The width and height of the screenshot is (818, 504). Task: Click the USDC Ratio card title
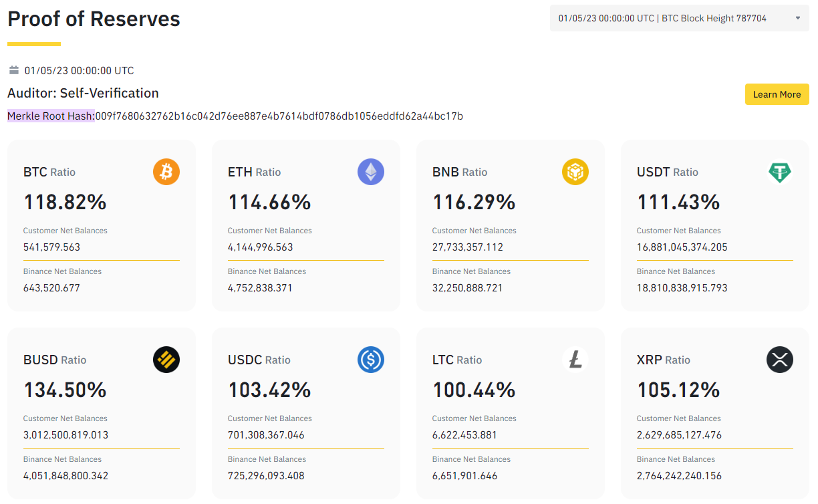pos(259,360)
